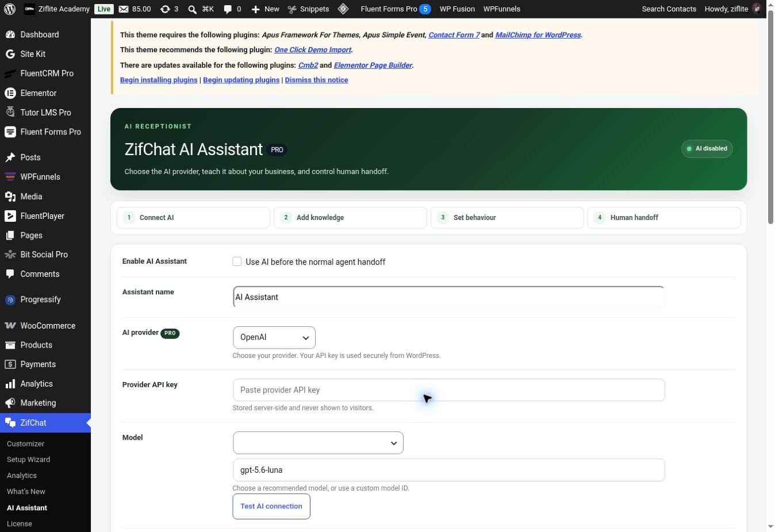The height and width of the screenshot is (532, 775).
Task: Open the One Click Demo Import link
Action: pyautogui.click(x=313, y=50)
